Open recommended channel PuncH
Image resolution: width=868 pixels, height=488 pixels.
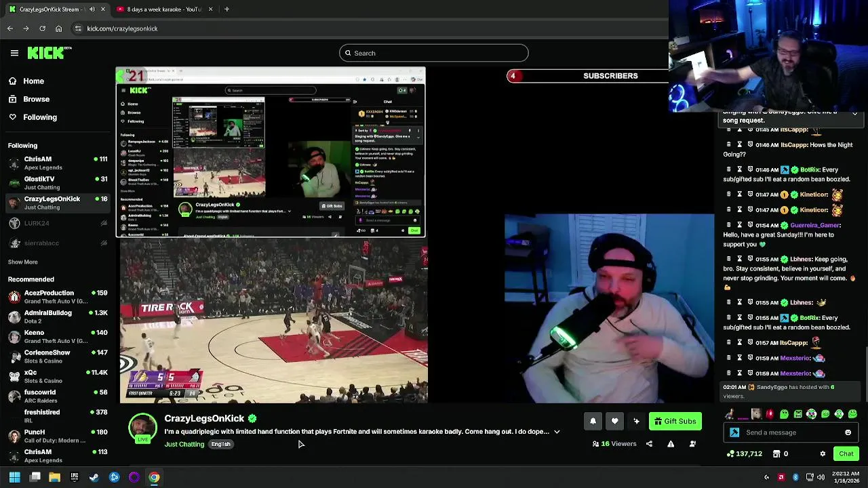[58, 436]
